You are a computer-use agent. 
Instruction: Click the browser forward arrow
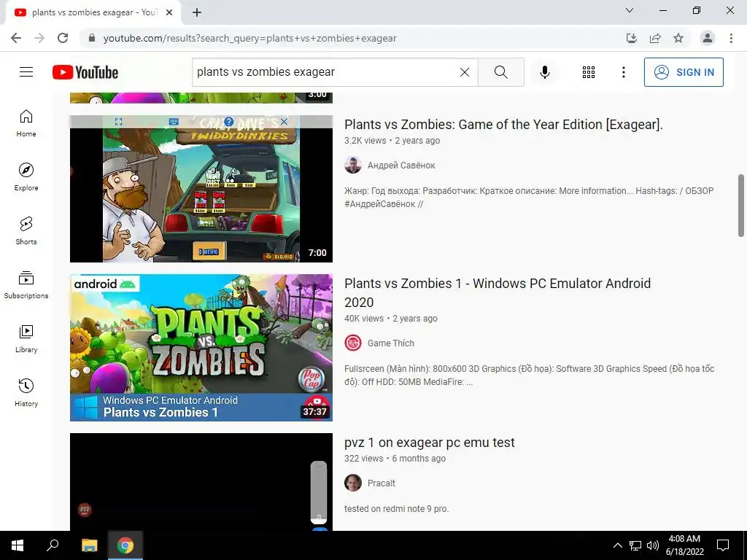pos(39,38)
